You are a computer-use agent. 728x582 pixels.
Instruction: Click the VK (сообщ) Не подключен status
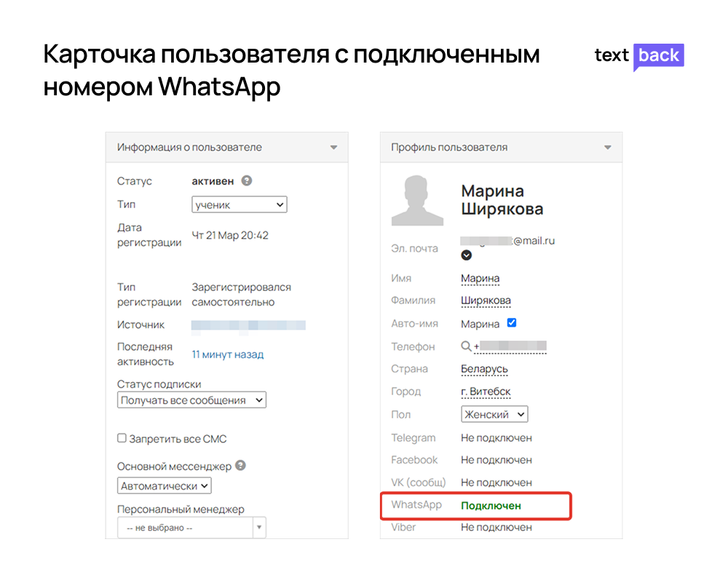(496, 482)
